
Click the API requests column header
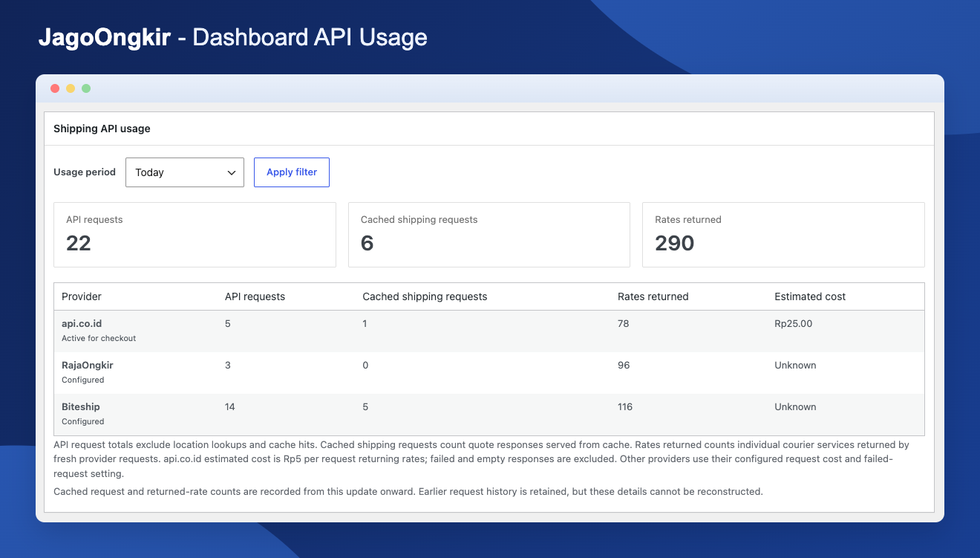click(255, 296)
